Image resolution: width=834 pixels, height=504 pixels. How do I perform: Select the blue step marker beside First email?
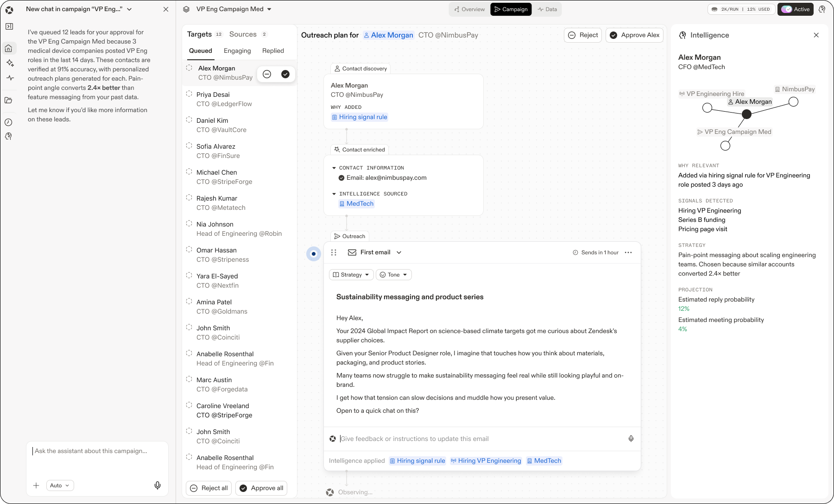coord(314,253)
